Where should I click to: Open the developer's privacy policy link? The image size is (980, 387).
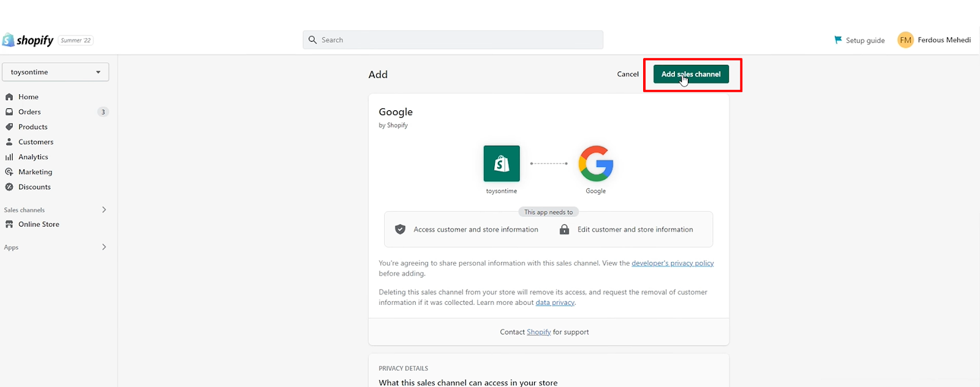[x=673, y=263]
